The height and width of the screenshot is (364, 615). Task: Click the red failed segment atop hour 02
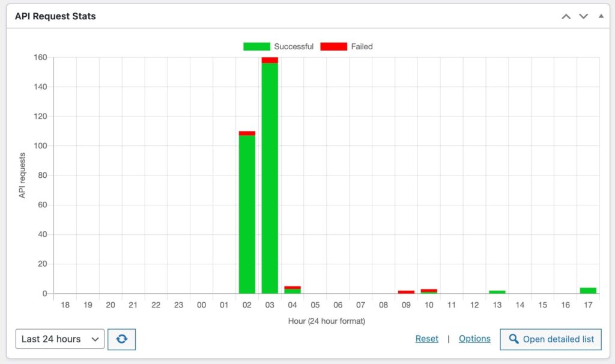(247, 133)
